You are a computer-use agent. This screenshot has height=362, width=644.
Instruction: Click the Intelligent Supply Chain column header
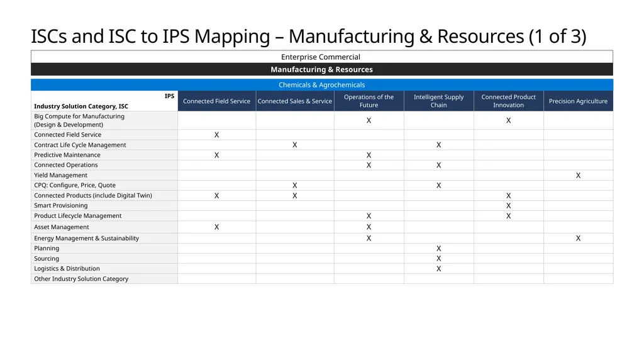[x=438, y=101]
